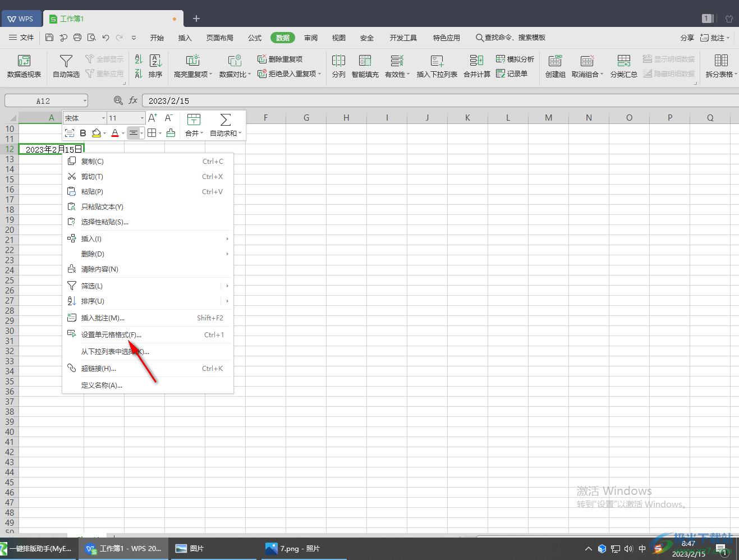Screen dimensions: 739x560
Task: Click the 智能填充 smart fill icon
Action: pos(365,66)
